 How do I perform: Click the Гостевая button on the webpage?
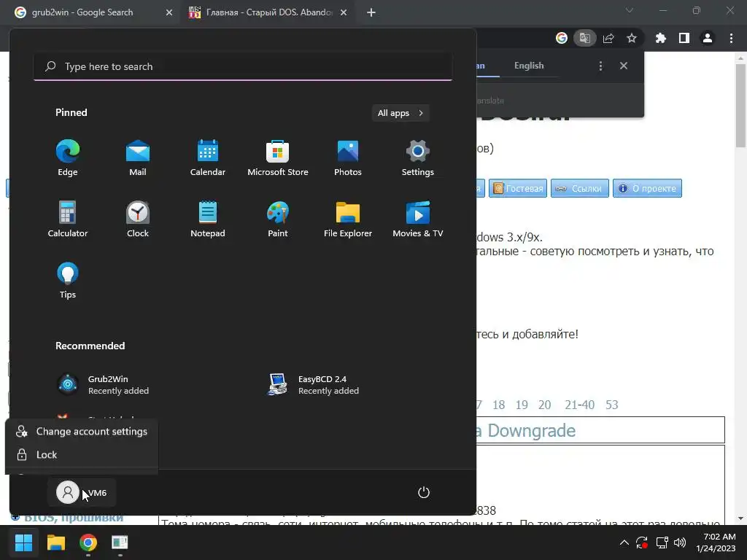click(x=518, y=188)
